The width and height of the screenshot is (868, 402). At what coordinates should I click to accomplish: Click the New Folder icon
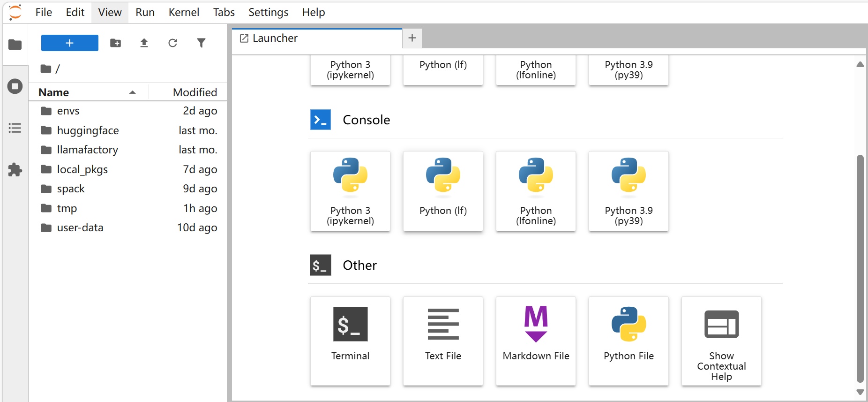point(115,43)
